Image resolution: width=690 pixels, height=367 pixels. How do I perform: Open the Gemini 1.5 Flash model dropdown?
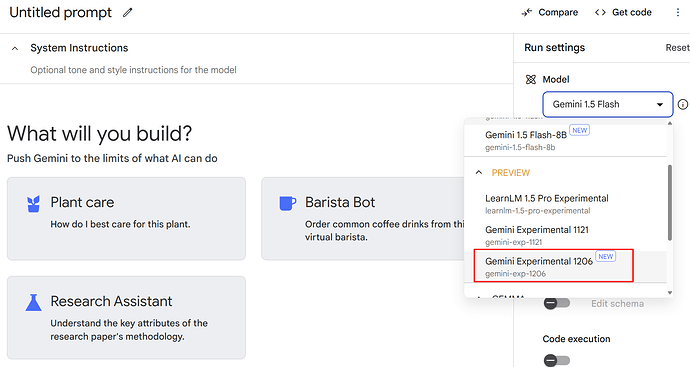(607, 104)
